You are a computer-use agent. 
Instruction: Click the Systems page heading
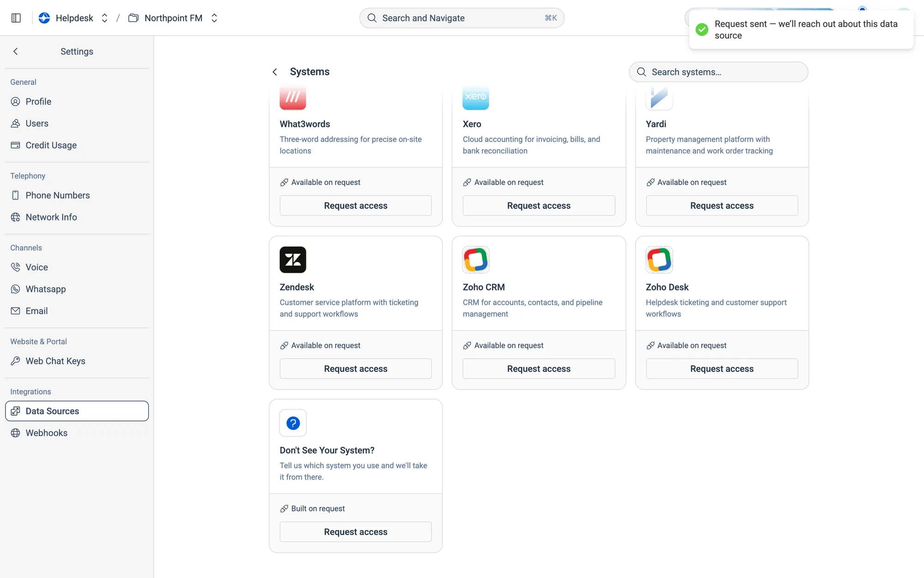tap(310, 72)
